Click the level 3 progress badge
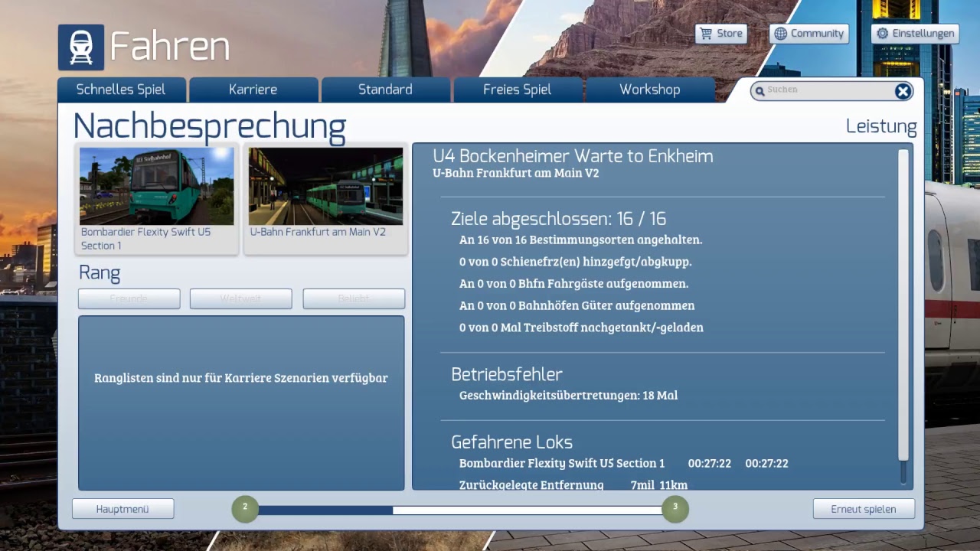This screenshot has height=551, width=980. click(x=675, y=509)
